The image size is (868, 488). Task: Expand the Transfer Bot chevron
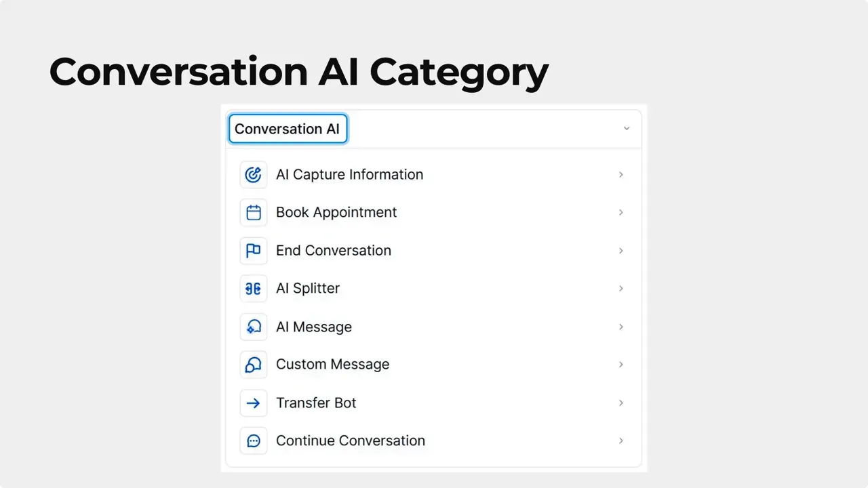tap(620, 403)
